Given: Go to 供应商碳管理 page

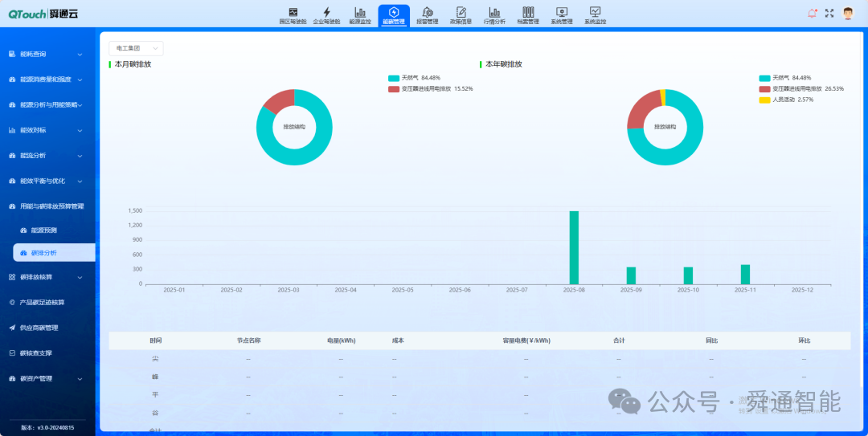Looking at the screenshot, I should [39, 328].
